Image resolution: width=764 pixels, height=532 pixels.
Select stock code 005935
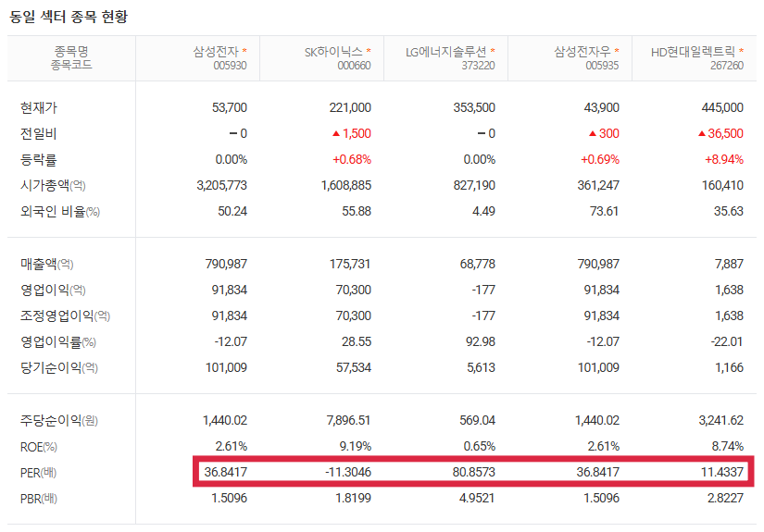[x=602, y=65]
